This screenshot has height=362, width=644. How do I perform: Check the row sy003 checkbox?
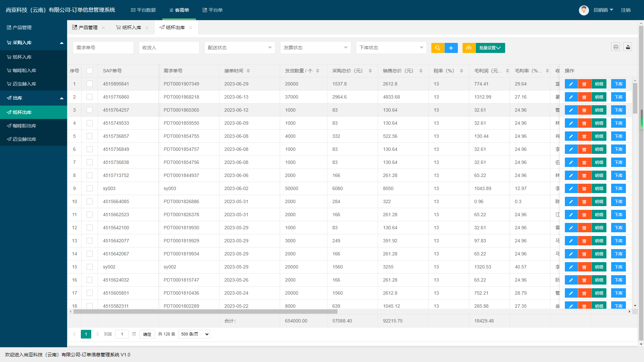pyautogui.click(x=90, y=188)
